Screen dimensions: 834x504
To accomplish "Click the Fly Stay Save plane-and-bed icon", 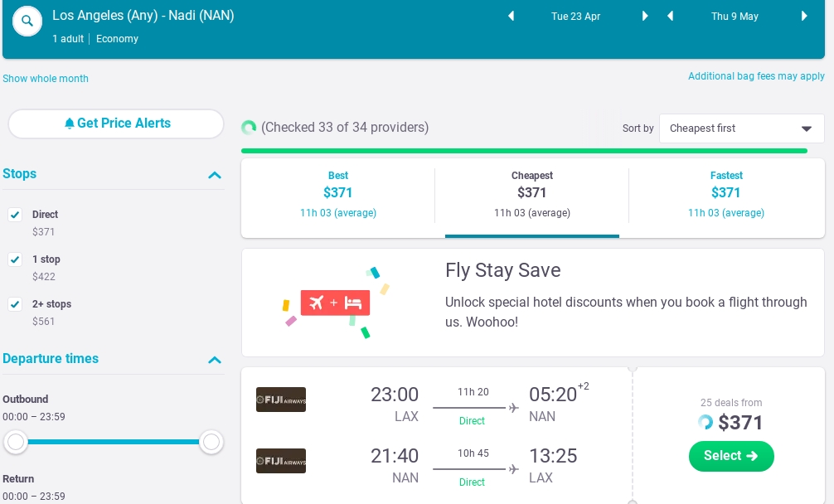I will [335, 303].
